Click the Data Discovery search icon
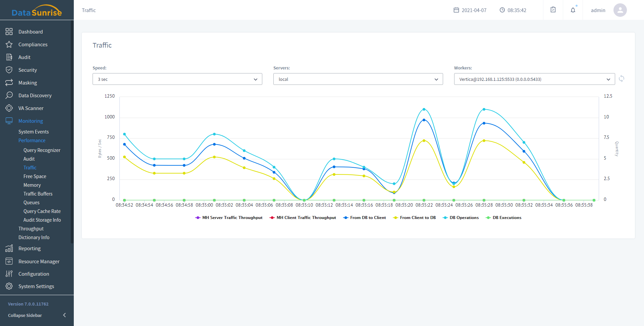 click(x=9, y=95)
